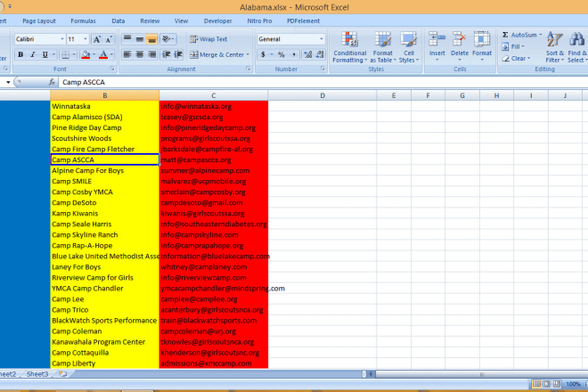
Task: Center text horizontally
Action: pyautogui.click(x=140, y=54)
